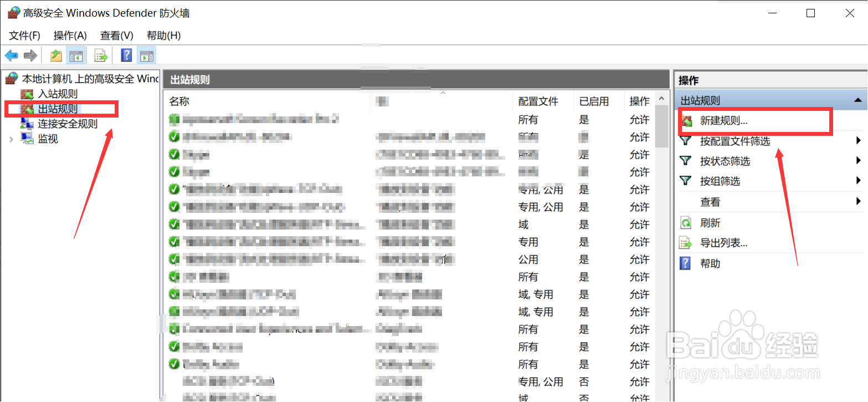Click the firewall app icon in title bar
The image size is (868, 402).
pos(14,13)
